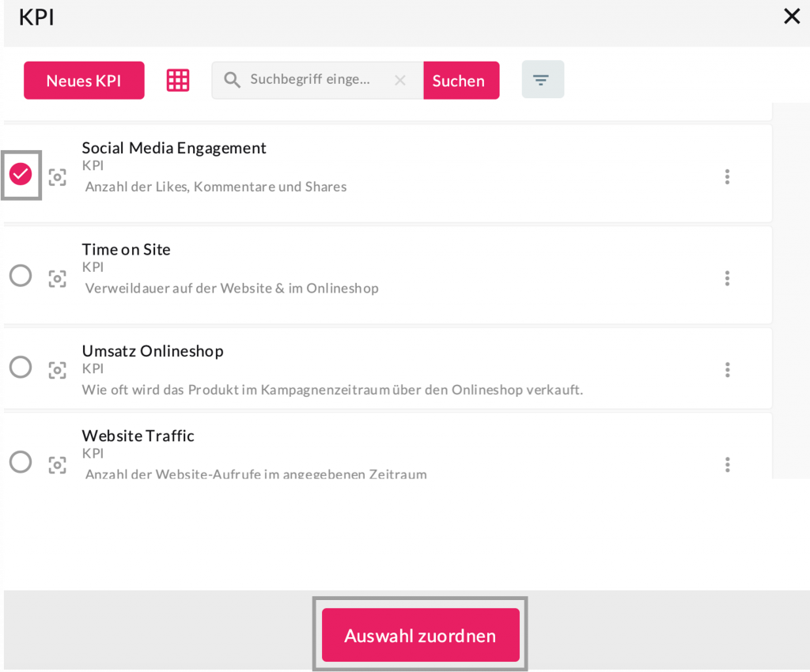Select the Time on Site KPI
This screenshot has width=810, height=672.
point(21,276)
